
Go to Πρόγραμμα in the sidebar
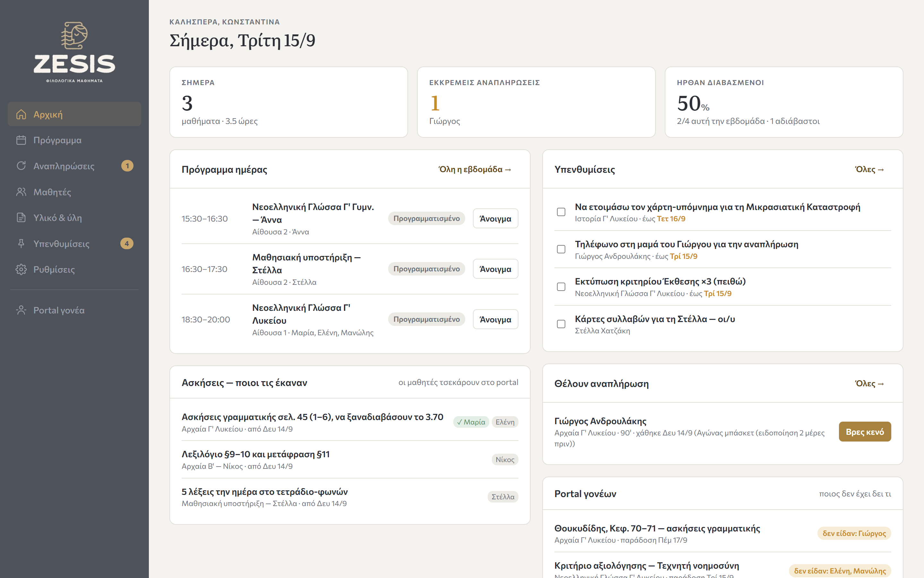pyautogui.click(x=74, y=140)
